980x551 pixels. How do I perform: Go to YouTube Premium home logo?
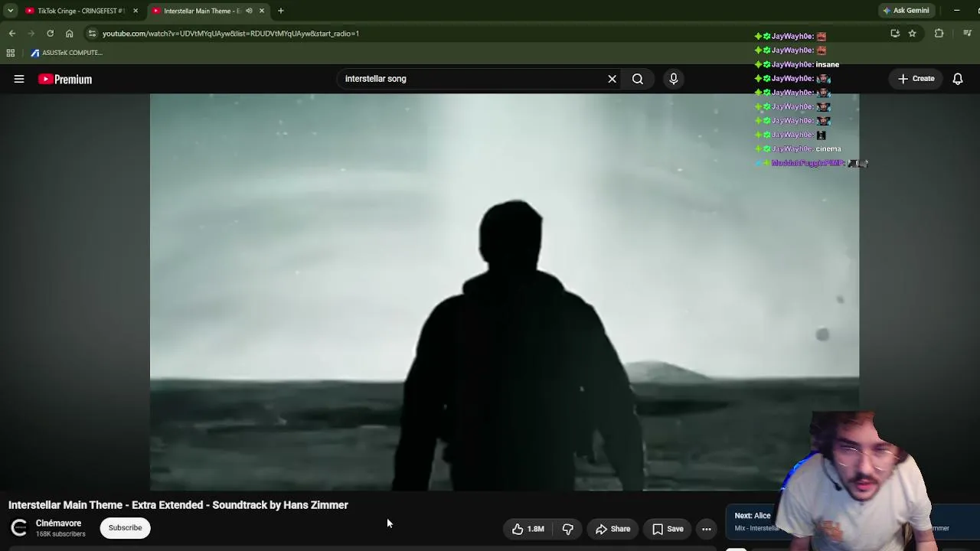65,79
